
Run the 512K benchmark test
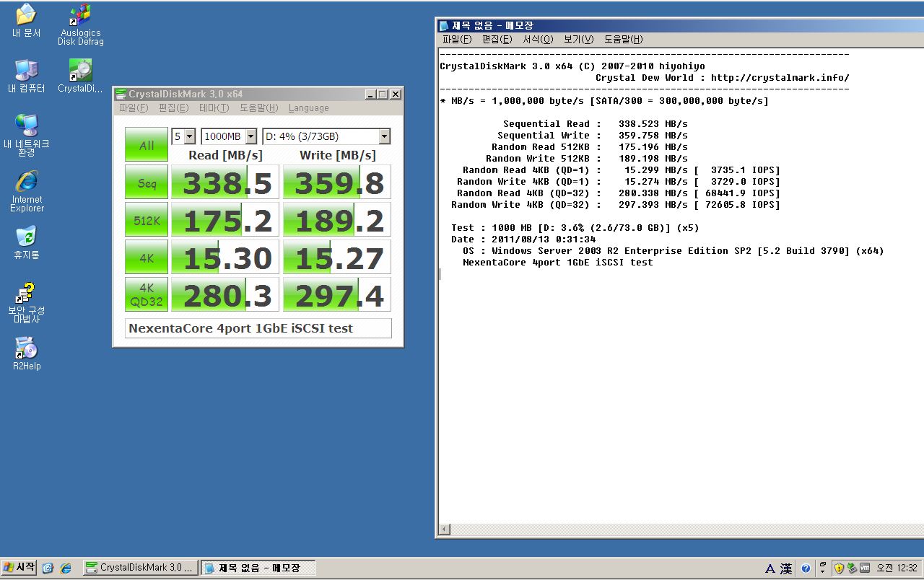147,220
